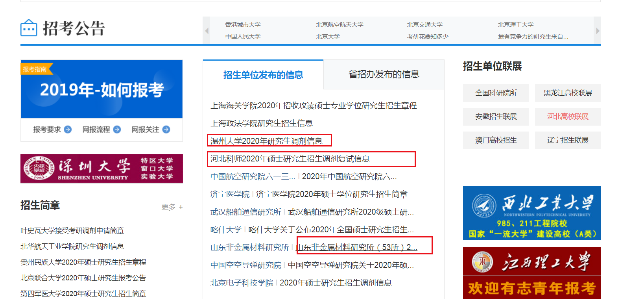Image resolution: width=644 pixels, height=304 pixels.
Task: Click the 招生单位联展 heading
Action: [x=492, y=66]
